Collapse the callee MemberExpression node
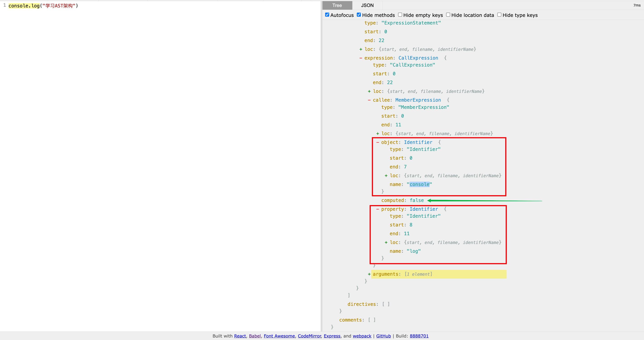The width and height of the screenshot is (644, 340). [369, 100]
